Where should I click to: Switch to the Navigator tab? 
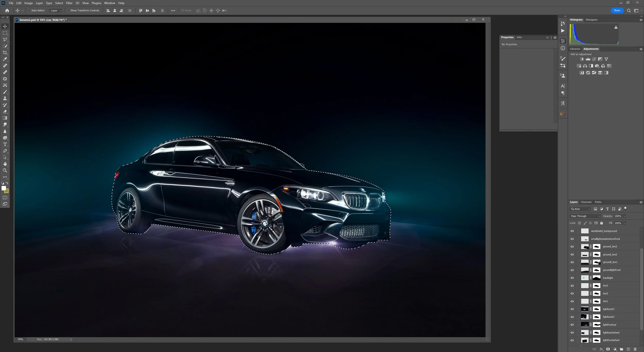[x=591, y=20]
